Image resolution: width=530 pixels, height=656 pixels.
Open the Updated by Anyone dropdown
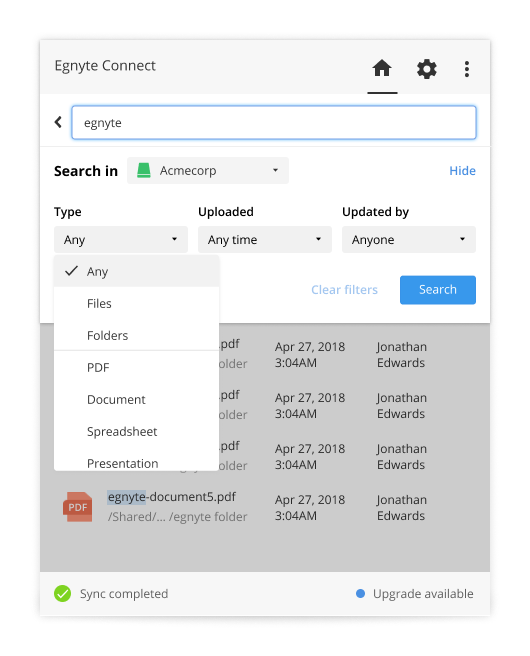pyautogui.click(x=409, y=239)
